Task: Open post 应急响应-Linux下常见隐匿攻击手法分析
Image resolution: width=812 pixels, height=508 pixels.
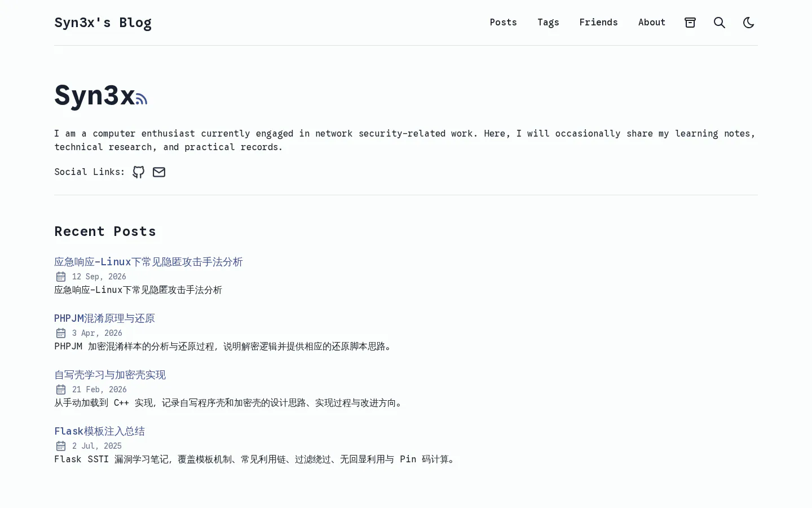Action: (148, 262)
